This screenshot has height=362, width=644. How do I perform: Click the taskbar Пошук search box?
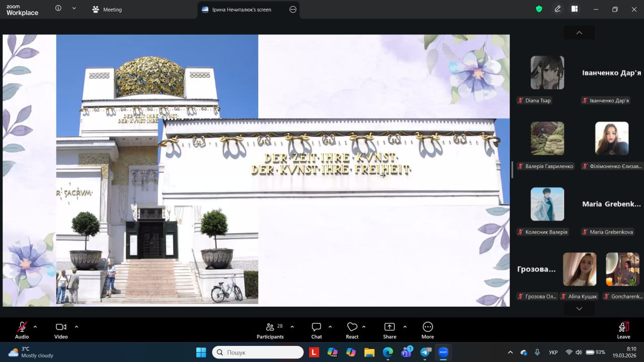[x=258, y=352]
